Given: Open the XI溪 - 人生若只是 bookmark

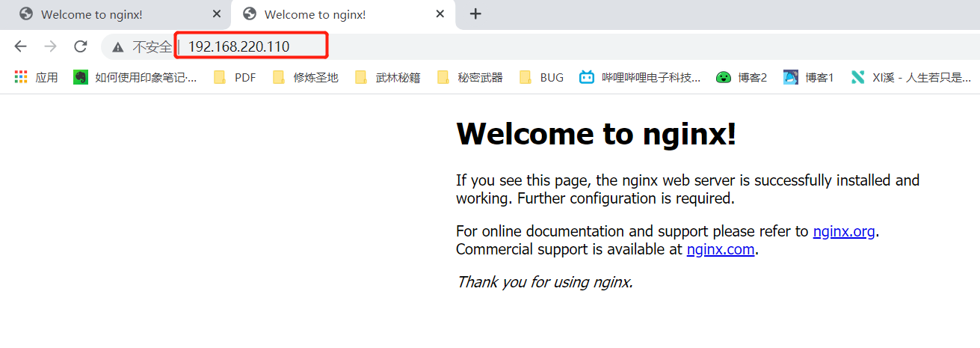Looking at the screenshot, I should (x=911, y=76).
